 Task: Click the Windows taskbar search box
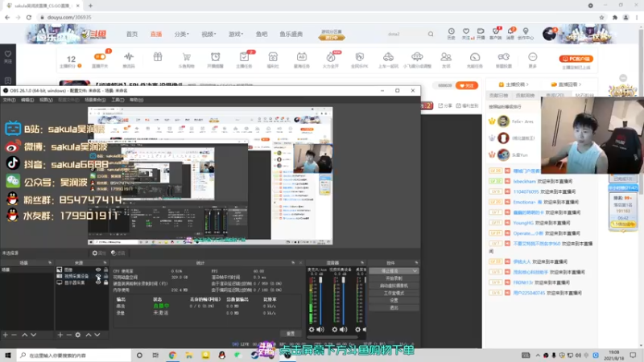pos(74,355)
